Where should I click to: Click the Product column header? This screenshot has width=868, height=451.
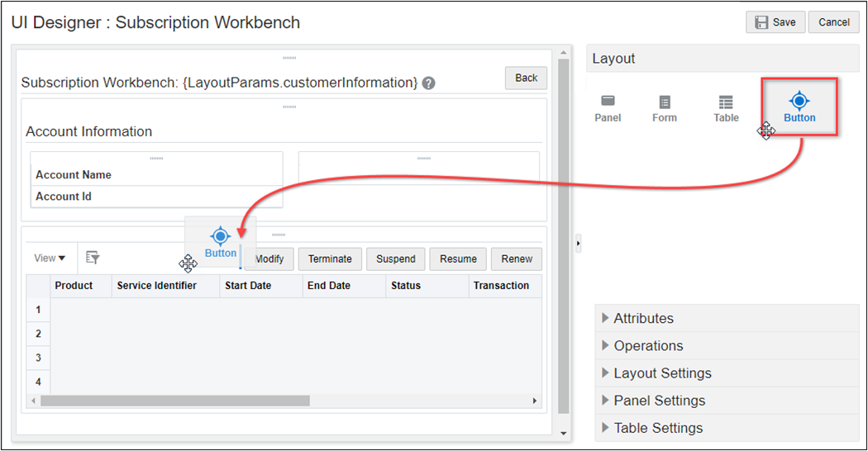tap(81, 286)
